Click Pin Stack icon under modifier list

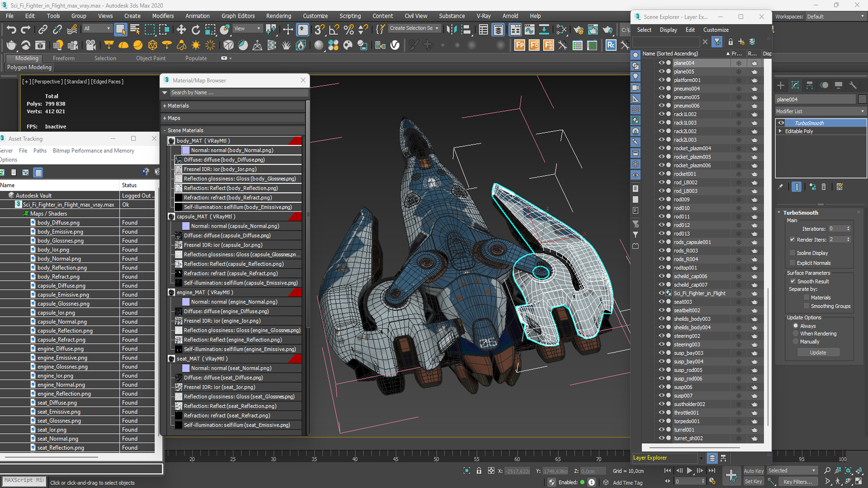click(x=780, y=187)
